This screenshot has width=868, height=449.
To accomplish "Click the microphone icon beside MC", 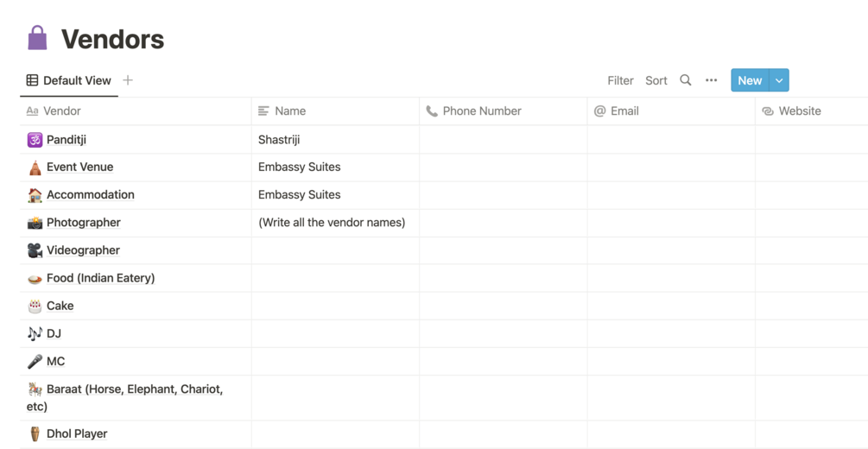I will pos(35,361).
